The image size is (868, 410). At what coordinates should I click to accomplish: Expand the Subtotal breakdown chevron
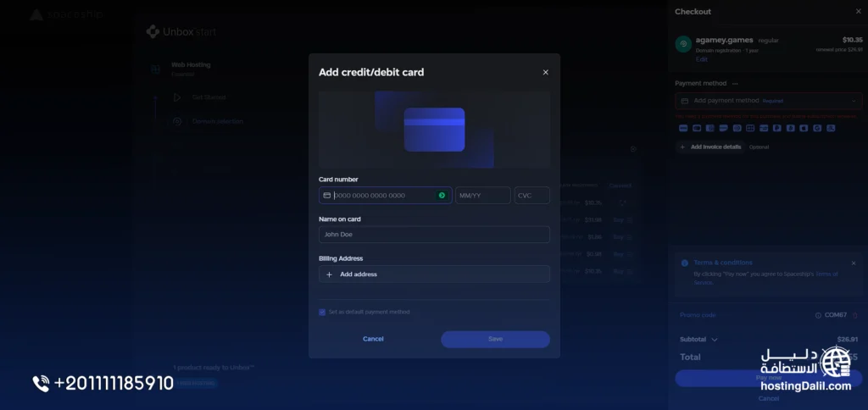(x=714, y=340)
